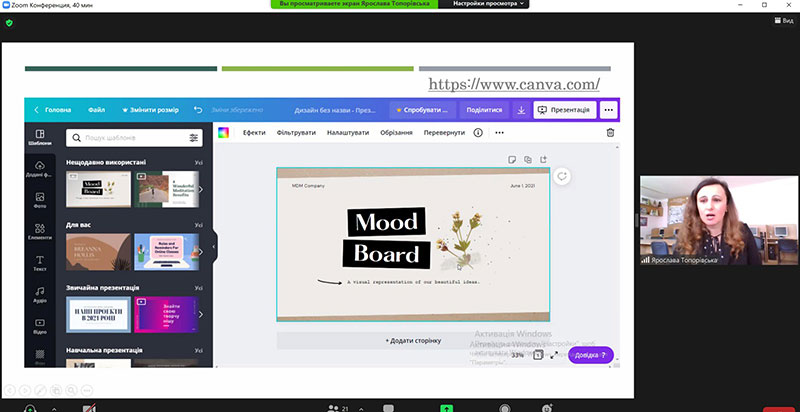Image resolution: width=800 pixels, height=412 pixels.
Task: Click Усі next to Навчальна презентація
Action: pos(198,350)
